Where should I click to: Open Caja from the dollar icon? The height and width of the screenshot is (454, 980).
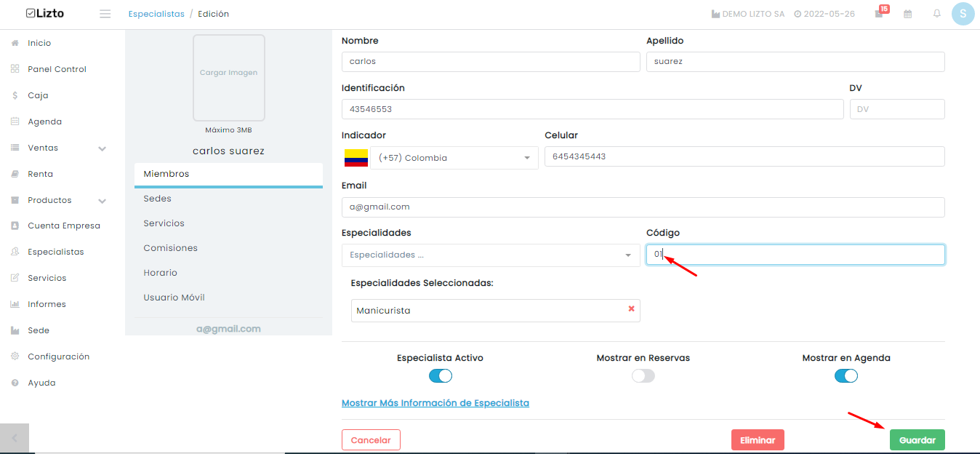pyautogui.click(x=15, y=95)
